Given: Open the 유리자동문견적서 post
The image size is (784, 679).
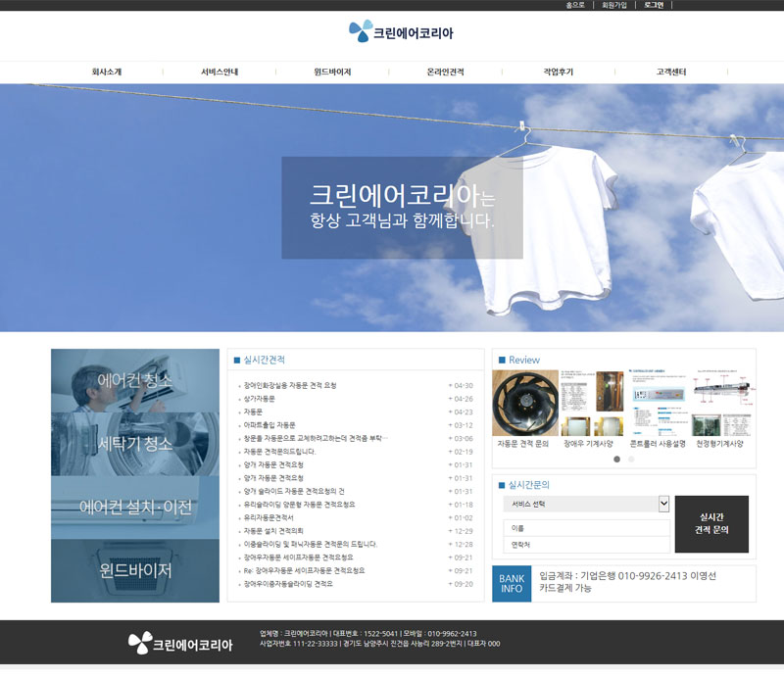Looking at the screenshot, I should coord(269,517).
